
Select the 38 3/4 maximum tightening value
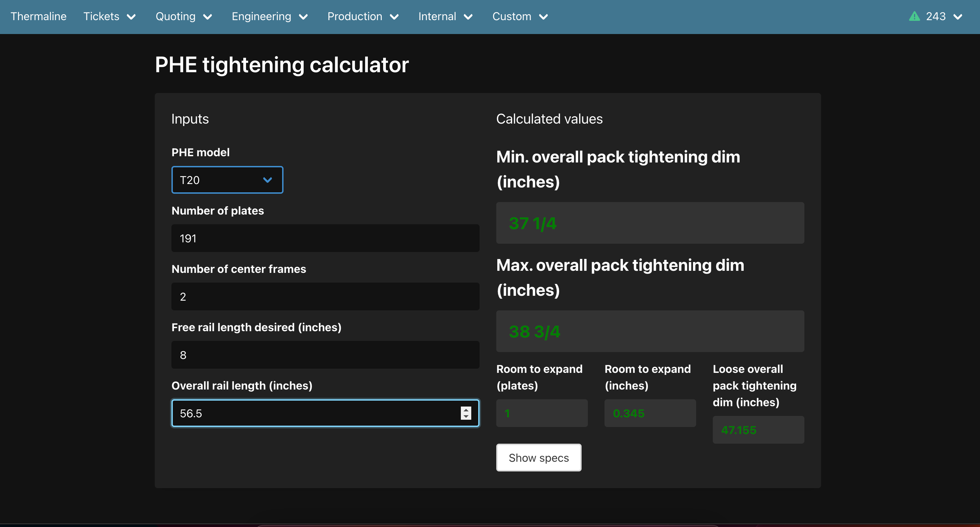click(534, 332)
